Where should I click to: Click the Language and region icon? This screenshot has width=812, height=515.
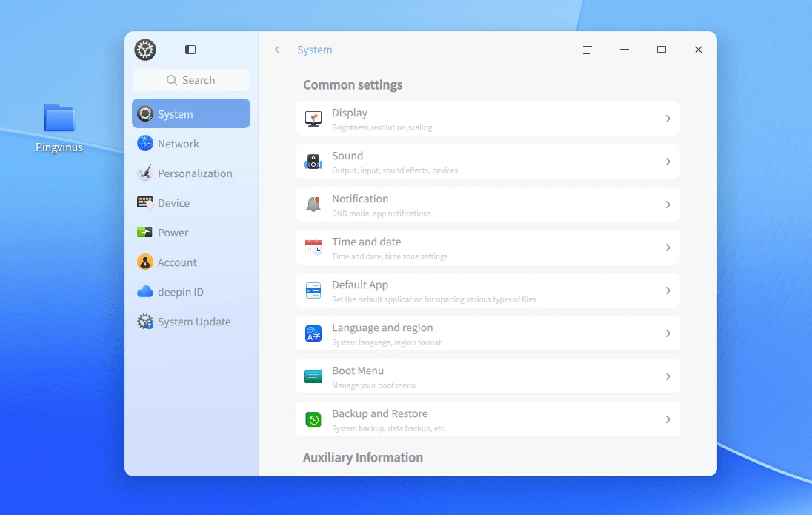[x=313, y=333]
